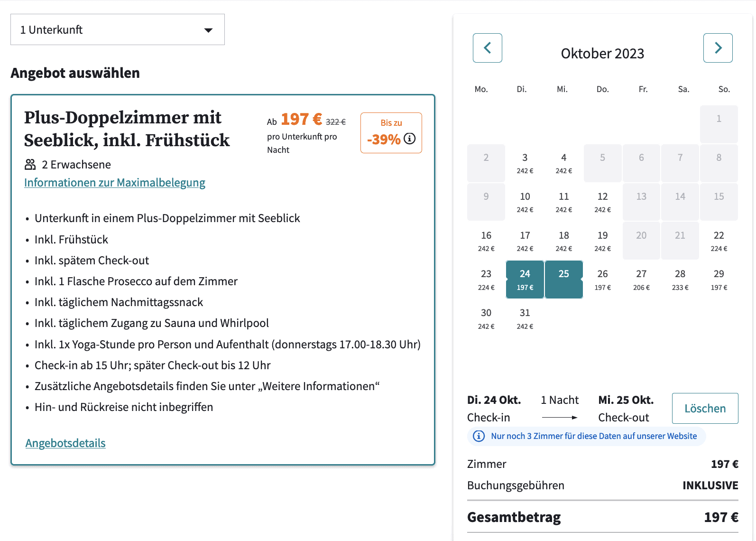This screenshot has height=541, width=756.
Task: Select October 25 check-out date
Action: point(563,279)
